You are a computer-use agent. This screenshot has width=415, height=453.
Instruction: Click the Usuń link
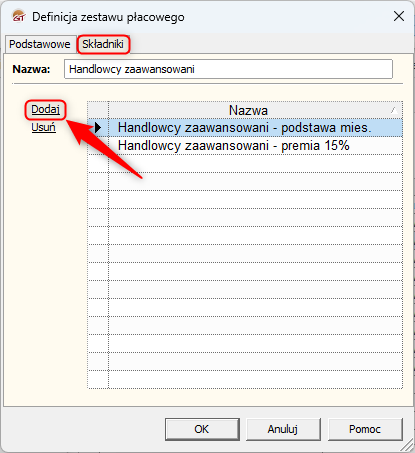(x=43, y=127)
